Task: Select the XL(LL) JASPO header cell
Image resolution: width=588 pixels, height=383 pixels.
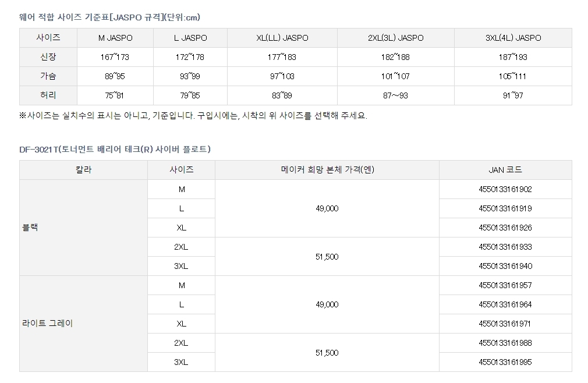Action: pyautogui.click(x=282, y=38)
